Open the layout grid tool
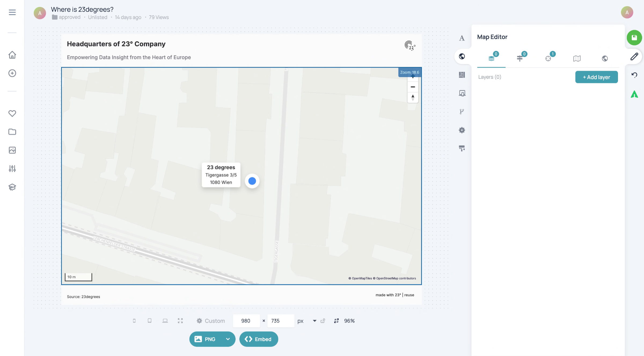Image resolution: width=644 pixels, height=356 pixels. pos(462,75)
